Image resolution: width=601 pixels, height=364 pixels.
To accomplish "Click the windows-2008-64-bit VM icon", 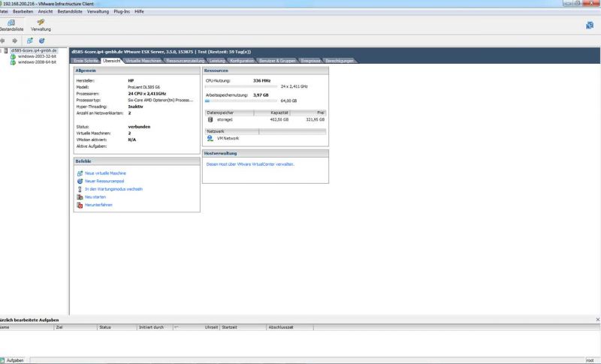I will pyautogui.click(x=13, y=62).
